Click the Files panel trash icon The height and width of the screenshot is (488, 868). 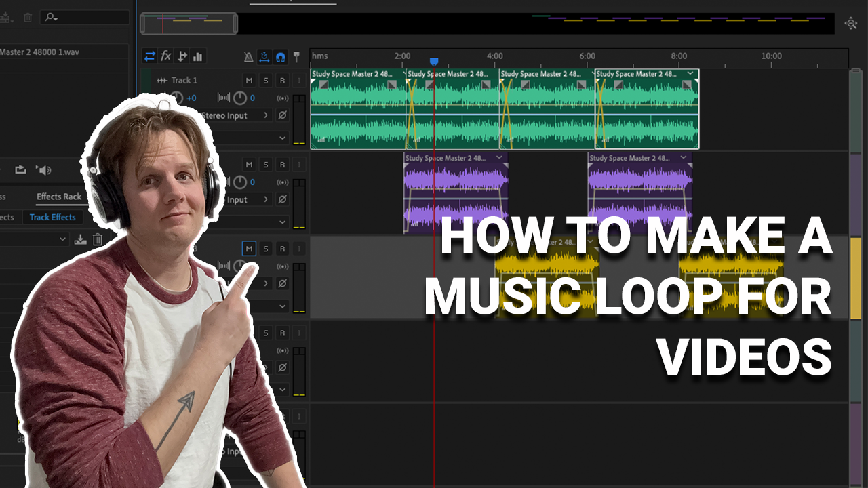[x=28, y=18]
